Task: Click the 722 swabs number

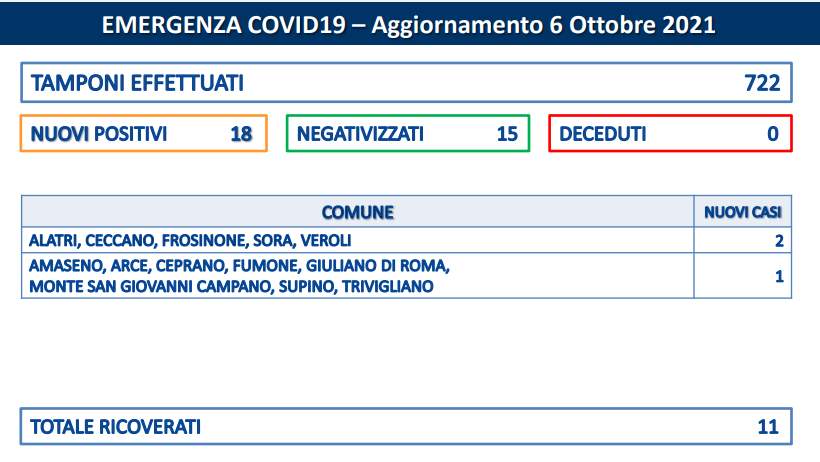Action: coord(762,83)
